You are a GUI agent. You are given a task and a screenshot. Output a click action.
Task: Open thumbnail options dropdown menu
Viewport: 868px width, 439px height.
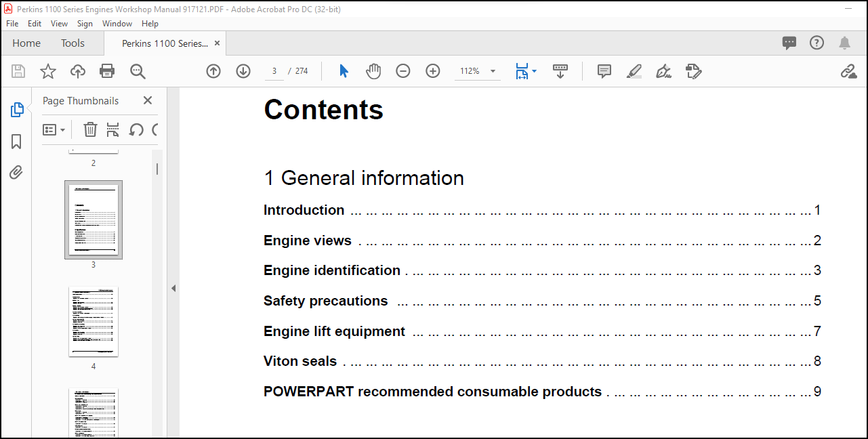54,129
